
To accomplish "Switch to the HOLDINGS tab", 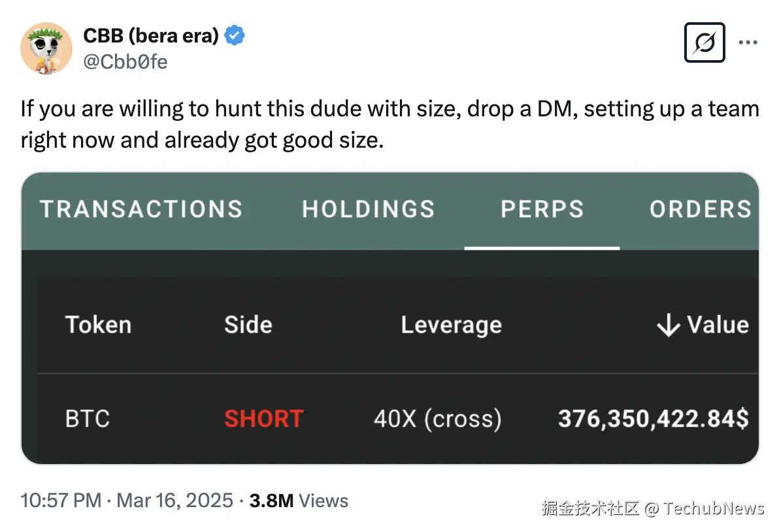I will pyautogui.click(x=368, y=209).
